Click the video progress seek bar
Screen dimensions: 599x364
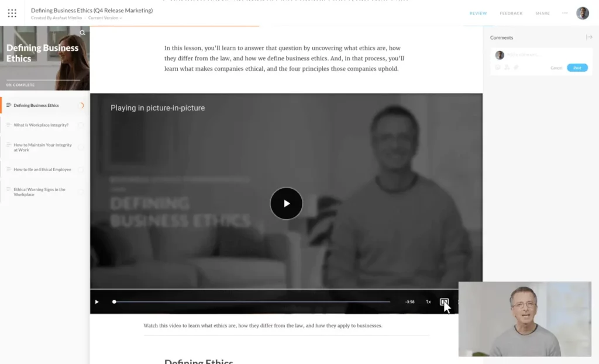(x=252, y=302)
